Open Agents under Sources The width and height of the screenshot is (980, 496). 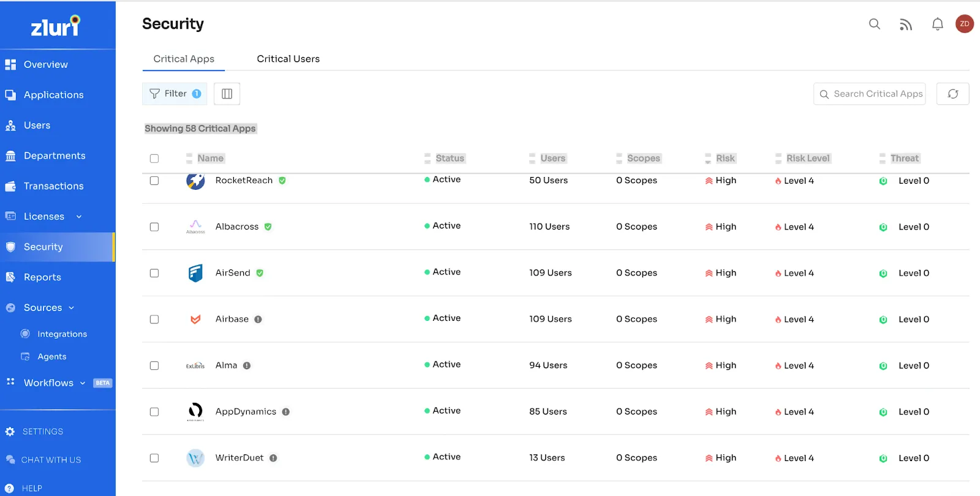(x=51, y=357)
